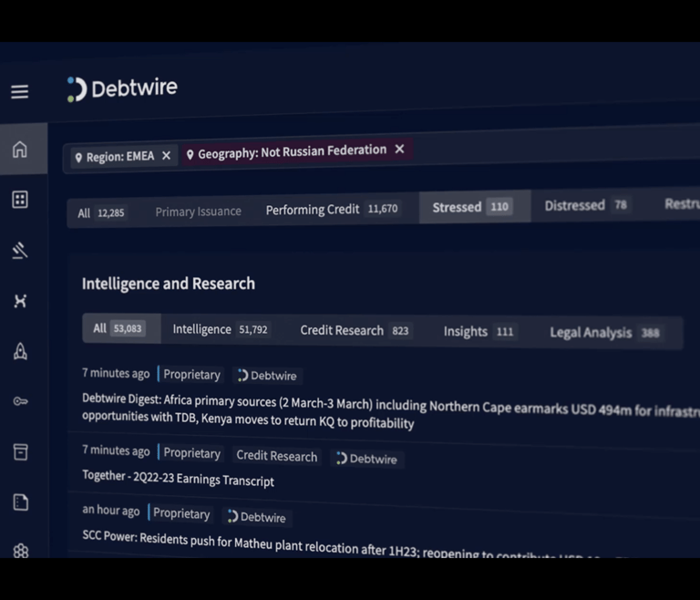Open the gavel auction icon in sidebar
Viewport: 700px width, 600px height.
(x=20, y=250)
